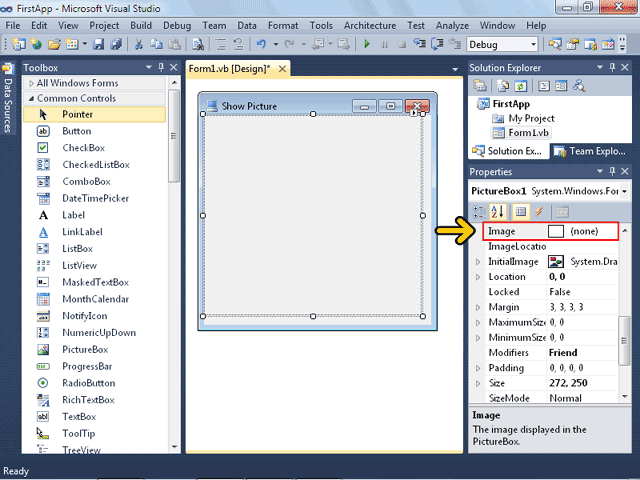Select the Alphabetical sort icon in Properties
Image resolution: width=640 pixels, height=480 pixels.
(x=497, y=211)
